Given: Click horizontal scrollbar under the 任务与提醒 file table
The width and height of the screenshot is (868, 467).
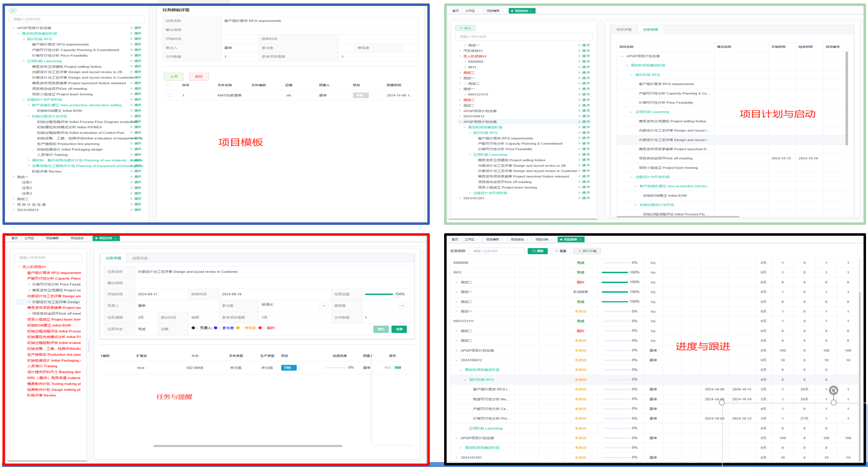Looking at the screenshot, I should 248,446.
